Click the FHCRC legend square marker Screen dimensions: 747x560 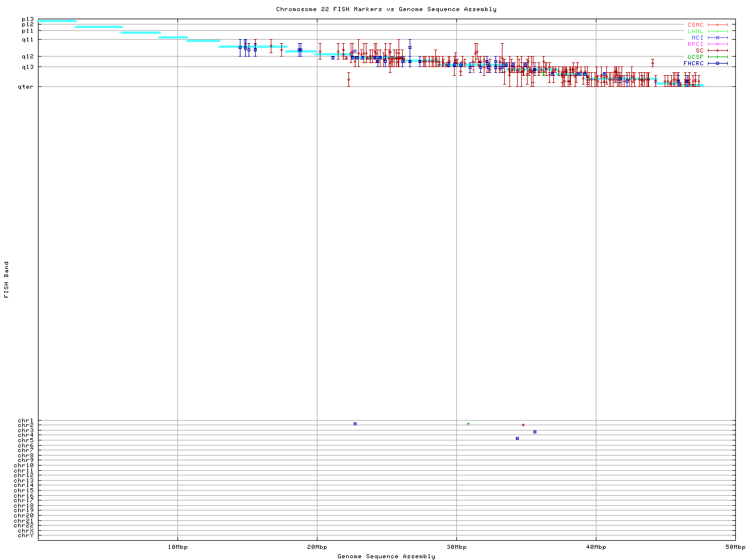coord(717,63)
